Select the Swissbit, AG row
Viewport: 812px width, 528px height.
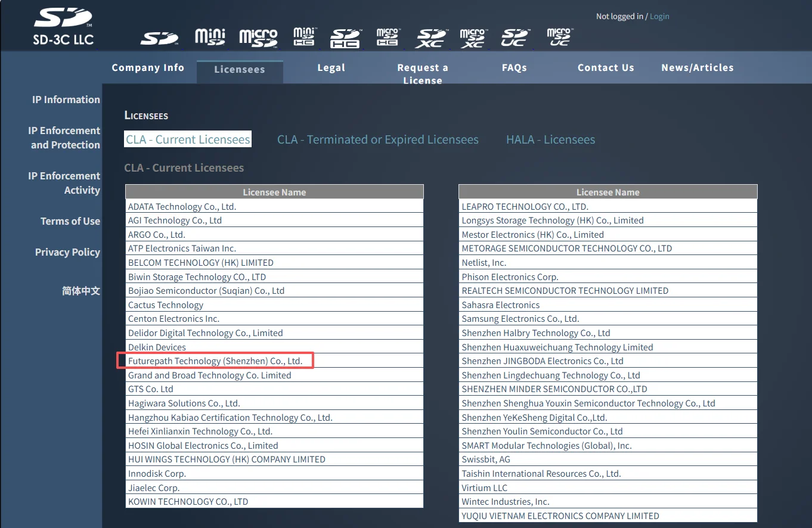coord(608,459)
